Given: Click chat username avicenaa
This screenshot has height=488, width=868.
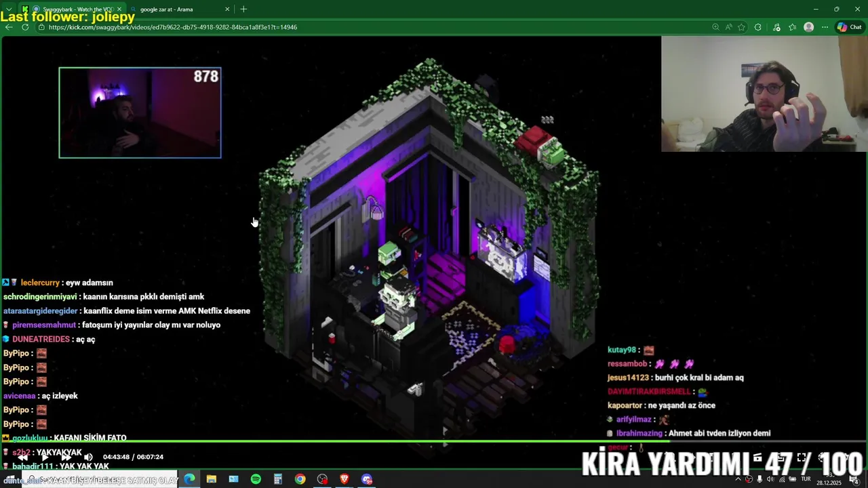Looking at the screenshot, I should pos(19,396).
